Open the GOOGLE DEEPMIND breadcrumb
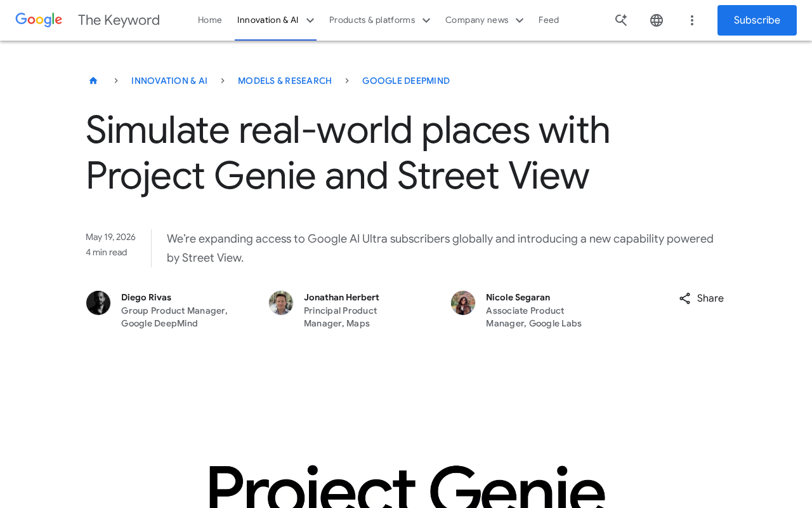The height and width of the screenshot is (508, 812). [x=406, y=81]
